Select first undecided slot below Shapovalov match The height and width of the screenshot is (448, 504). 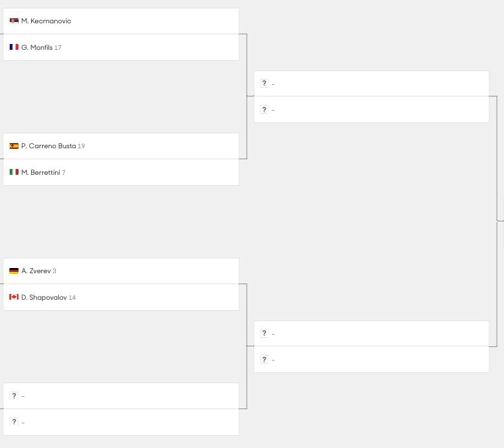[121, 396]
